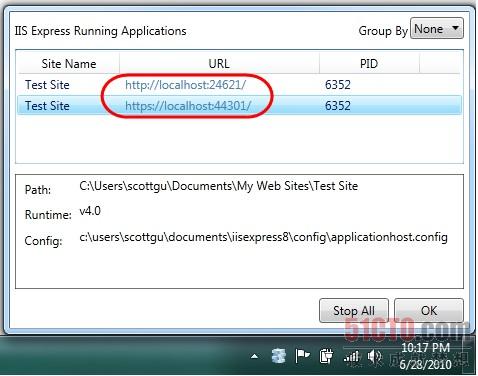This screenshot has height=376, width=478.
Task: Show hidden icons in system tray
Action: pos(254,357)
